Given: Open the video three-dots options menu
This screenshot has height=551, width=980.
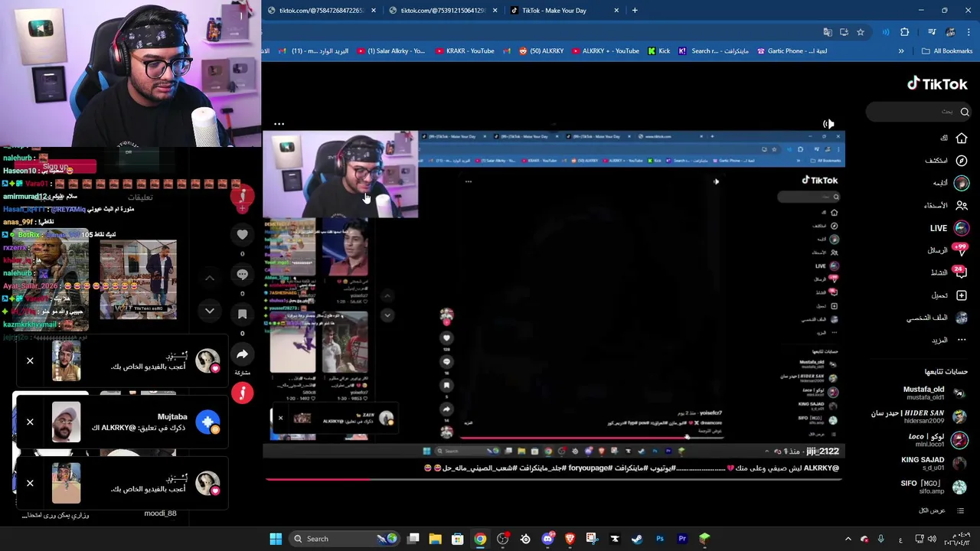Looking at the screenshot, I should [279, 124].
